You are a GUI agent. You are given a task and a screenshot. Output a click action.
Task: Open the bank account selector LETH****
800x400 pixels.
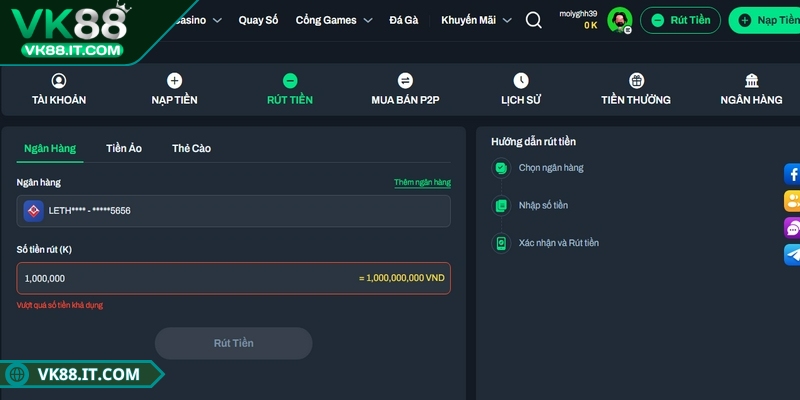point(234,211)
